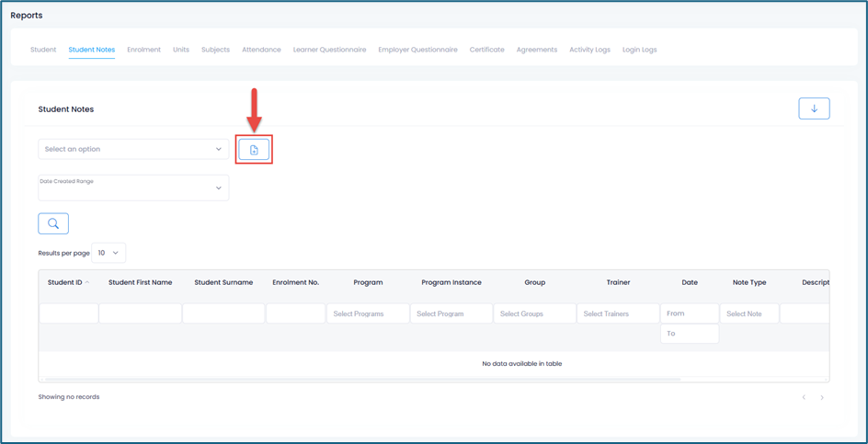
Task: Click the next page chevron
Action: pyautogui.click(x=822, y=398)
